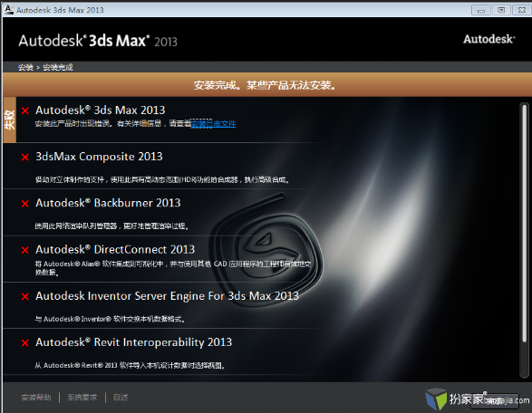
Task: Maximize the installer window
Action: pos(501,10)
